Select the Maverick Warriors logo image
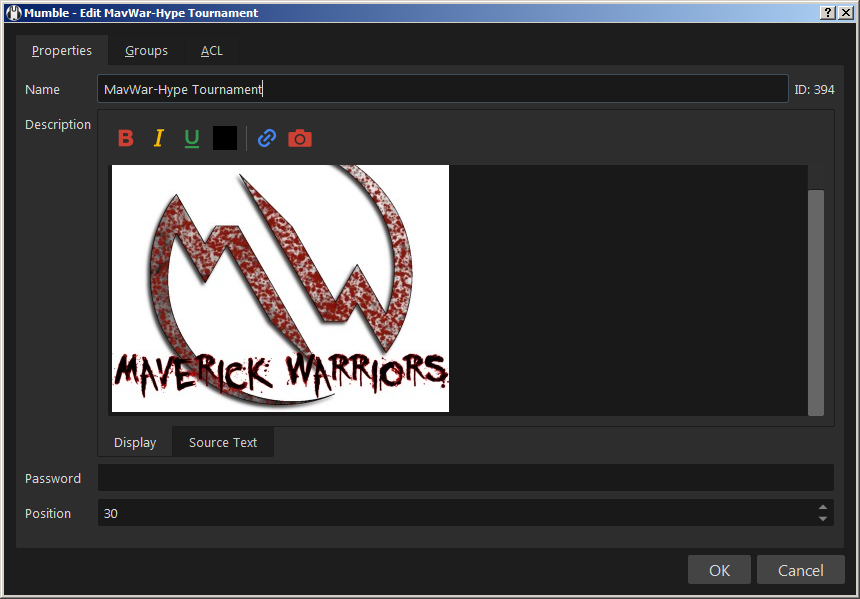The width and height of the screenshot is (860, 599). click(x=280, y=289)
